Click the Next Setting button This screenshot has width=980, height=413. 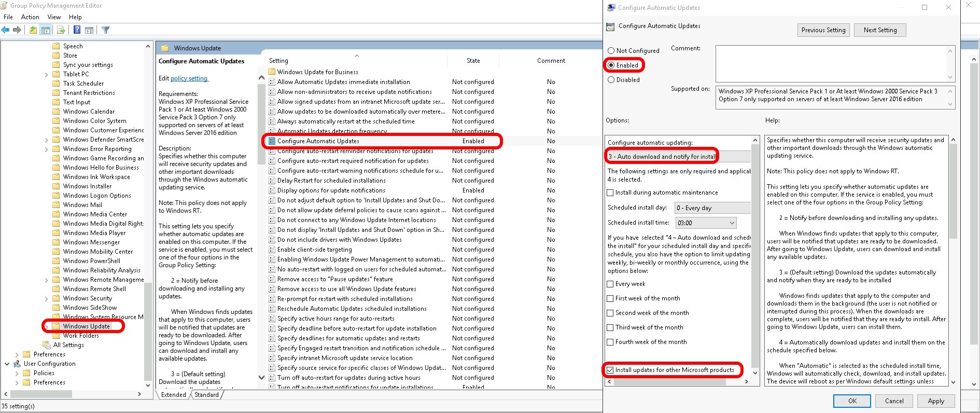(880, 30)
